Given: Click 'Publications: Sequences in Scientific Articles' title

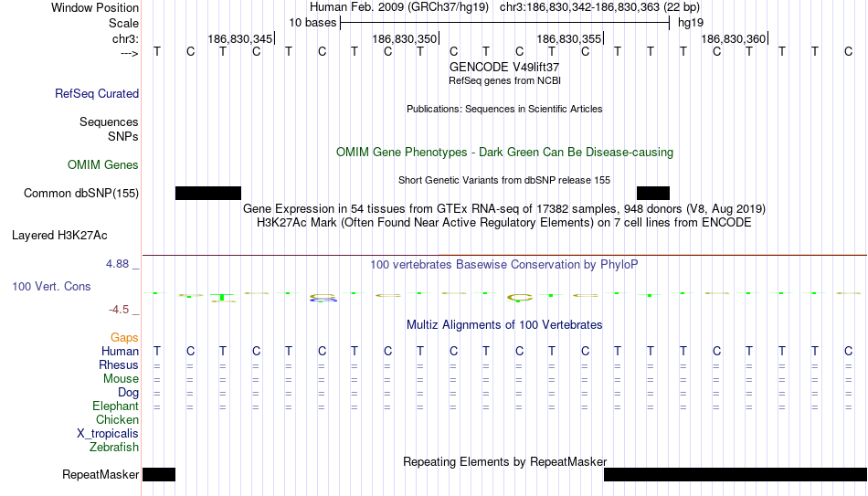Looking at the screenshot, I should (x=504, y=109).
